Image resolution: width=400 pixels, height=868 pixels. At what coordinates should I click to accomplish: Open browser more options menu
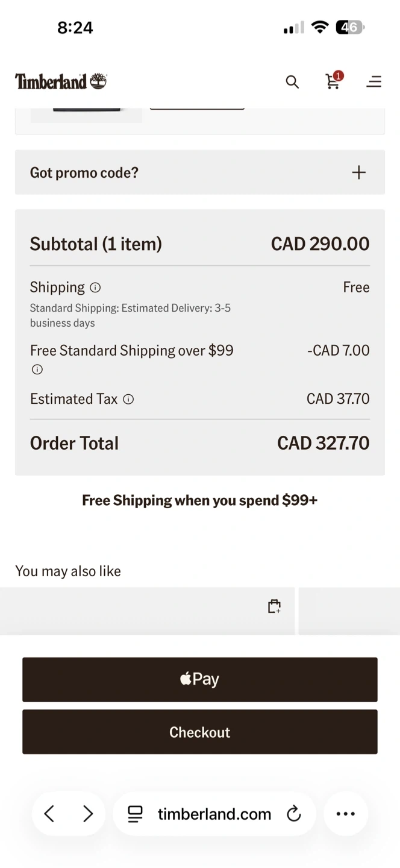pos(346,814)
